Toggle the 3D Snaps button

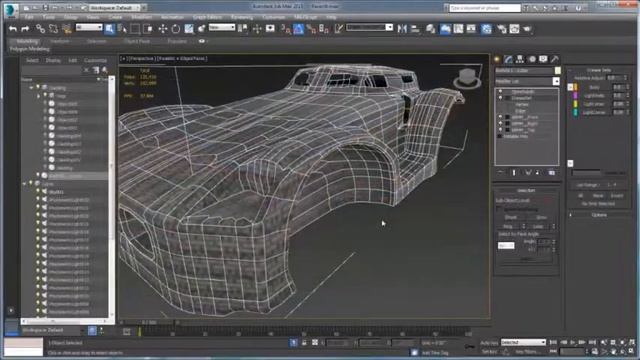286,29
